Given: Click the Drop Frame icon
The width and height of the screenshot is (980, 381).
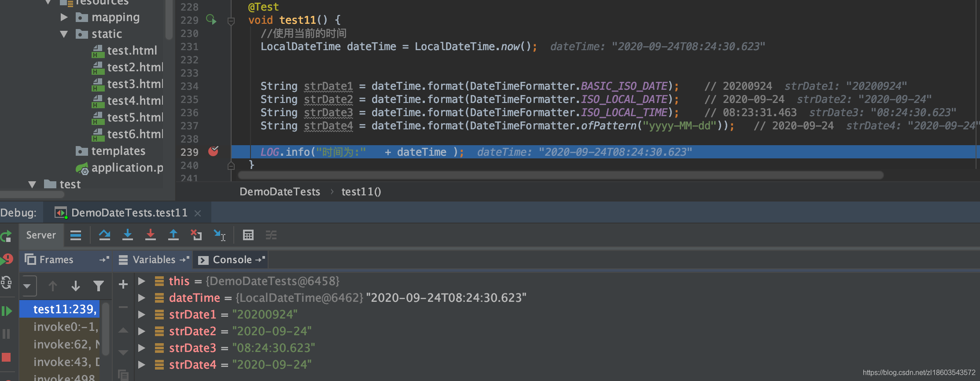Looking at the screenshot, I should (196, 235).
